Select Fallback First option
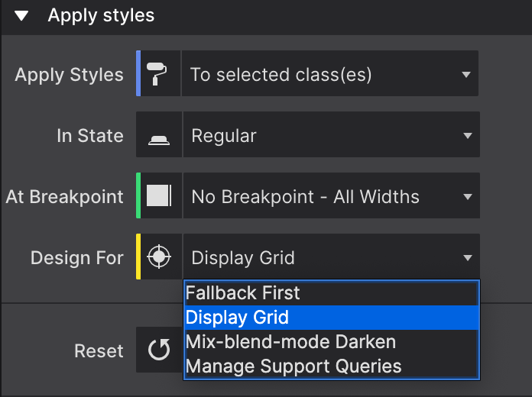 tap(331, 293)
